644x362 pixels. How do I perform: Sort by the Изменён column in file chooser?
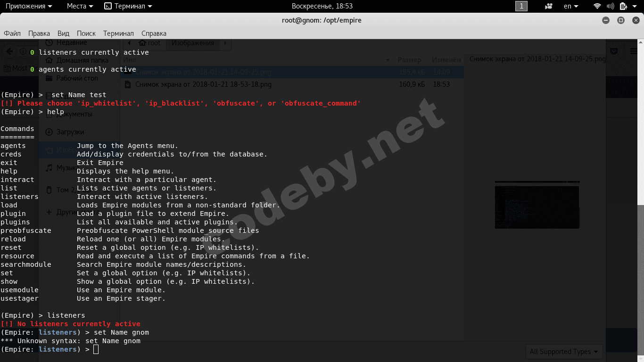click(x=446, y=60)
